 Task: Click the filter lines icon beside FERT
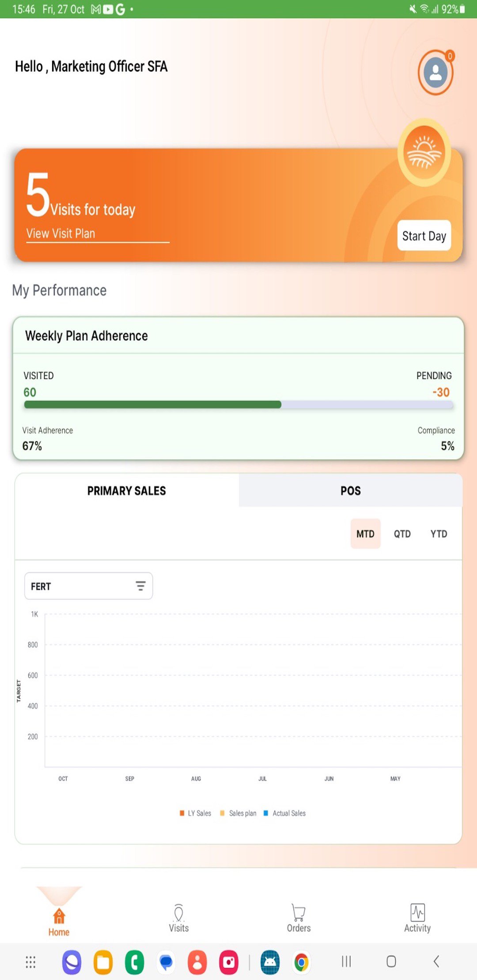(x=140, y=586)
